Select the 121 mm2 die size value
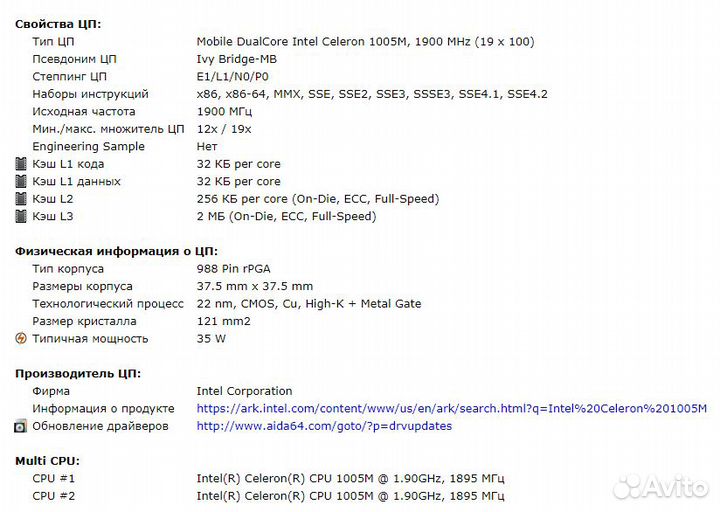 coord(224,321)
